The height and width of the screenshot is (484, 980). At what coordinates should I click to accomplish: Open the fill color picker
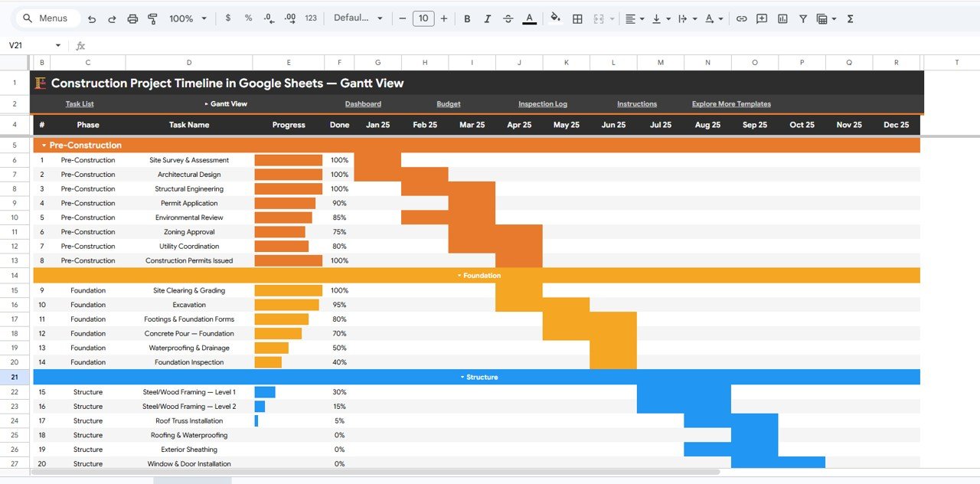(555, 18)
